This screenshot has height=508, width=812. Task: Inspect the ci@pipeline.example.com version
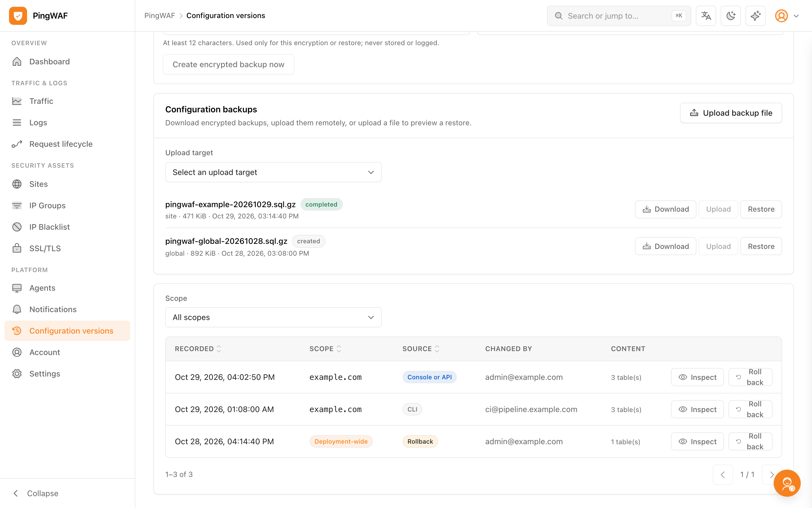697,410
